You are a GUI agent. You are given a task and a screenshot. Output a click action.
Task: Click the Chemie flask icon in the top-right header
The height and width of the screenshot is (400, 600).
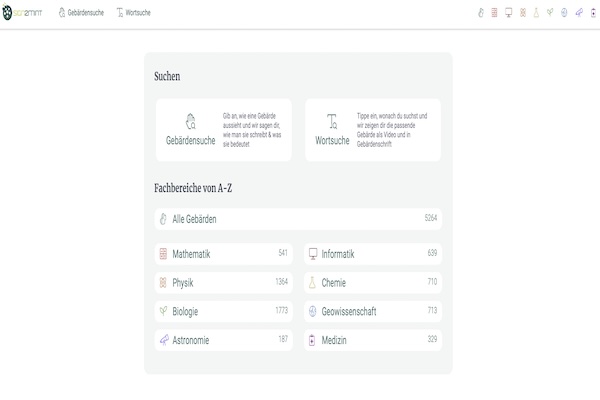536,13
